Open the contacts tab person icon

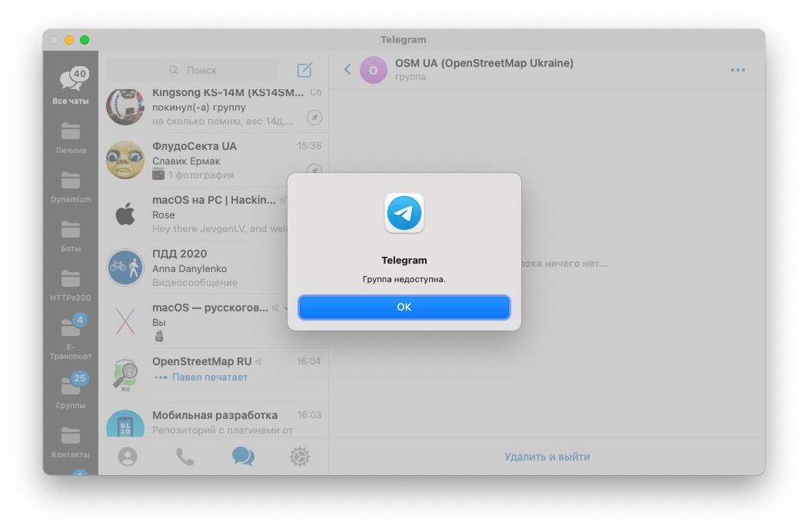(x=128, y=457)
